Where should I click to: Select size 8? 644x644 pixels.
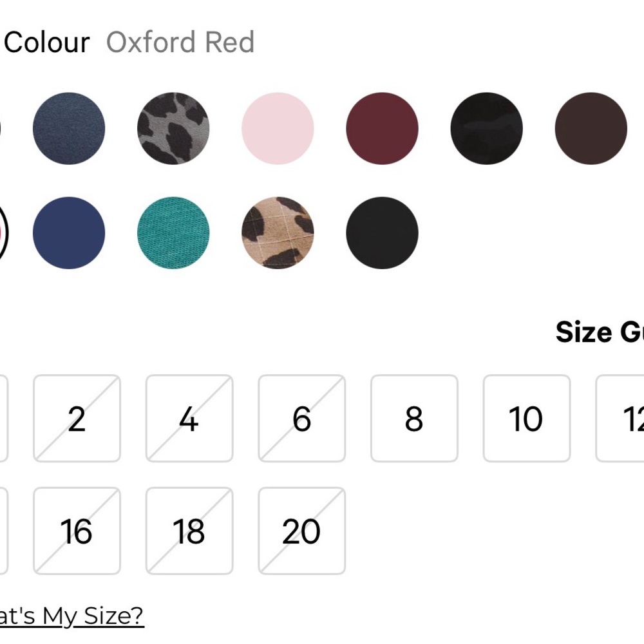414,418
